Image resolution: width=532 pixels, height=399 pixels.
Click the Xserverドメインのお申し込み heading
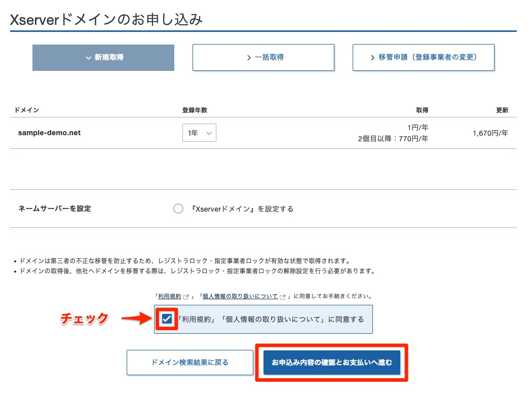point(106,20)
